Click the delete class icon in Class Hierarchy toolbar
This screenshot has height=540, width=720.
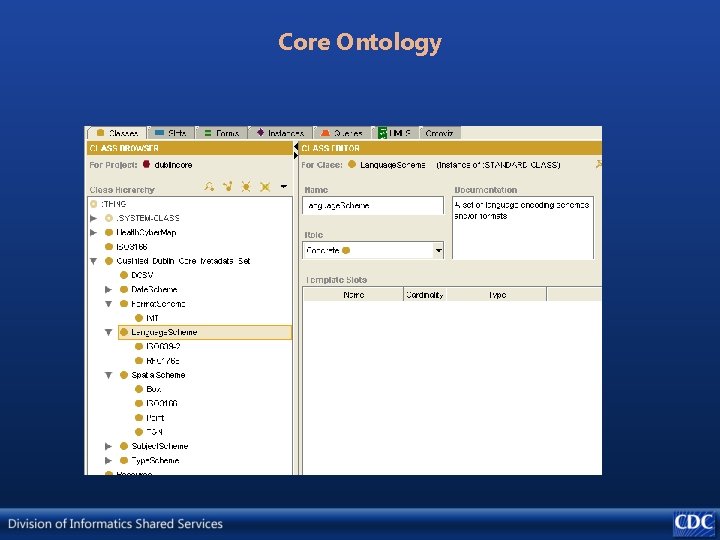tap(265, 186)
